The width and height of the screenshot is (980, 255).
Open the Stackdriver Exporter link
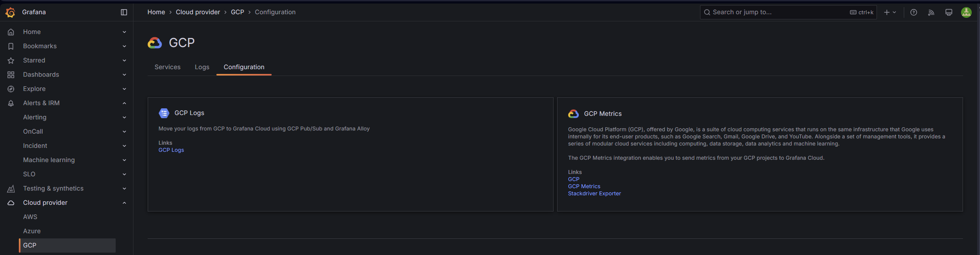click(x=594, y=193)
